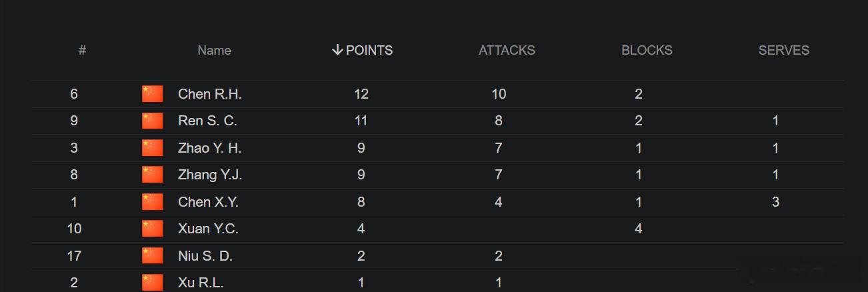Click jersey number 17 of Niu S. D.
This screenshot has height=292, width=868.
[74, 256]
